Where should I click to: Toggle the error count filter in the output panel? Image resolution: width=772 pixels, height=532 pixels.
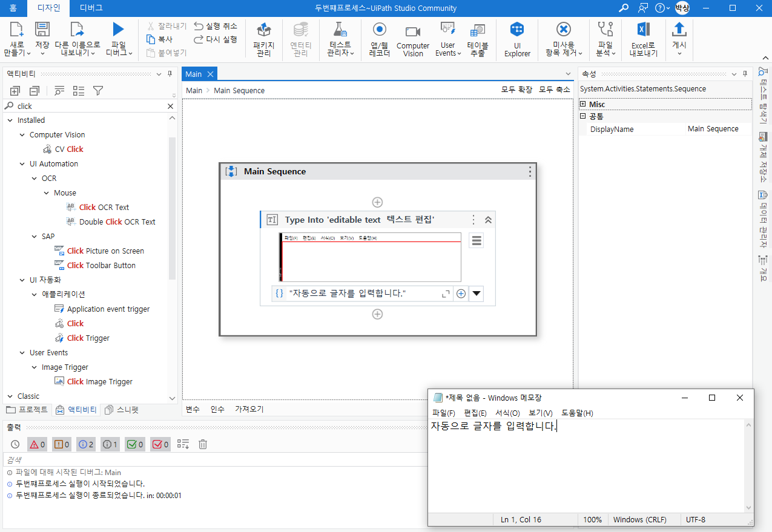coord(38,444)
